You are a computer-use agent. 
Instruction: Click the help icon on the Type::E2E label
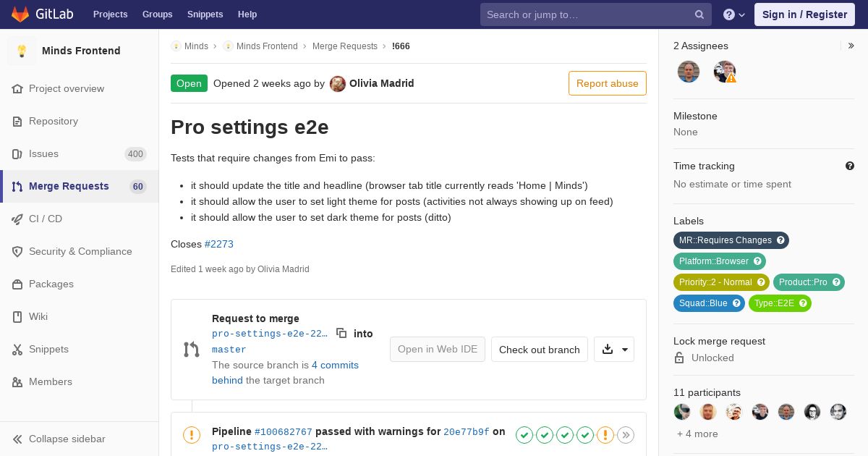(803, 303)
